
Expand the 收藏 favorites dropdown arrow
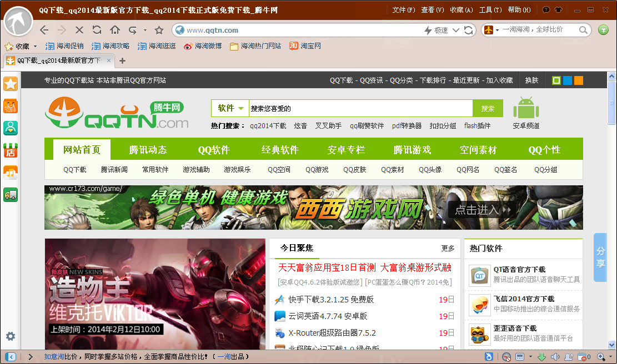(35, 47)
